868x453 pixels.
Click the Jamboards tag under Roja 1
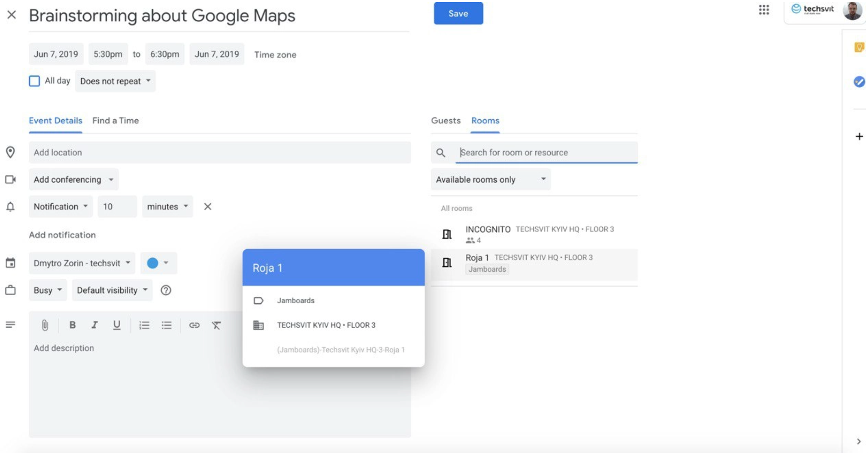[x=487, y=269]
